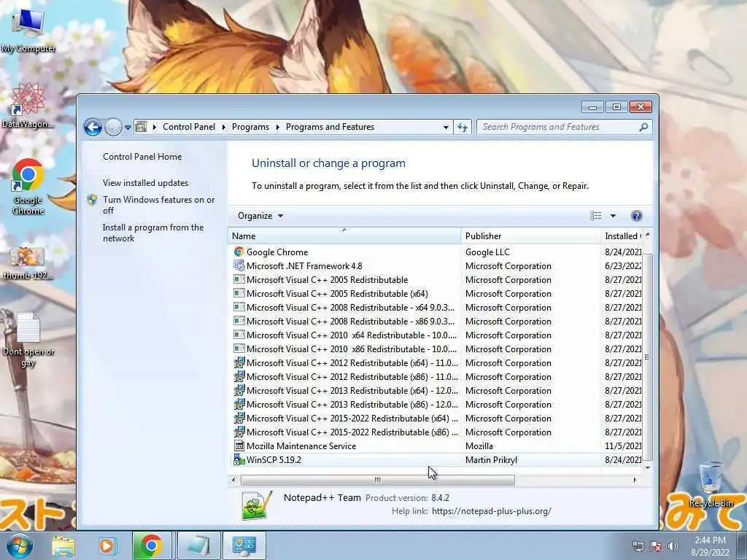
Task: Click horizontal scrollbar left arrow
Action: tap(233, 480)
